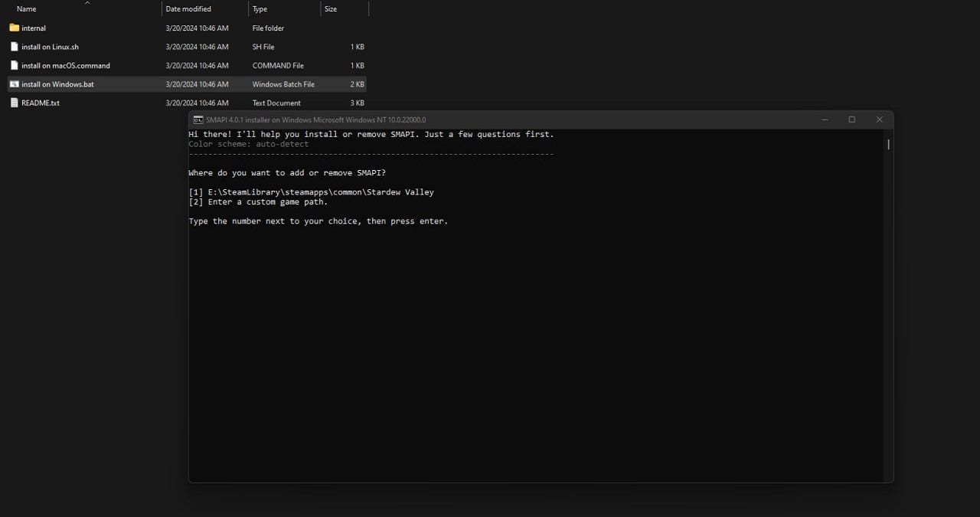Viewport: 980px width, 517px height.
Task: Click the "Hi there!" greeting line in console
Action: point(371,134)
